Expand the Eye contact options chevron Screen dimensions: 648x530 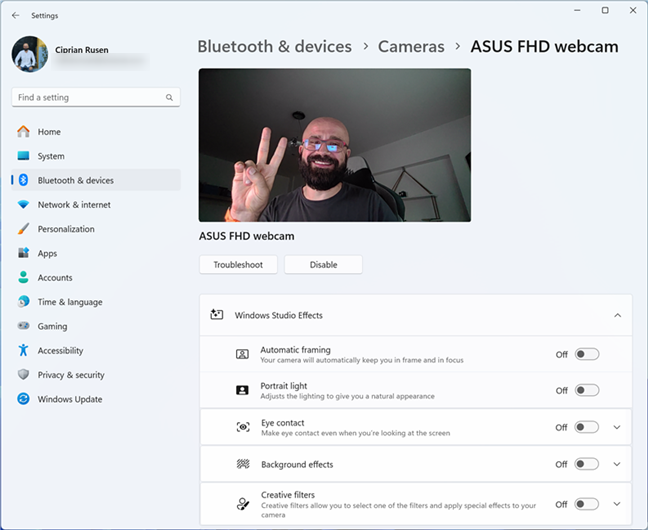point(617,427)
